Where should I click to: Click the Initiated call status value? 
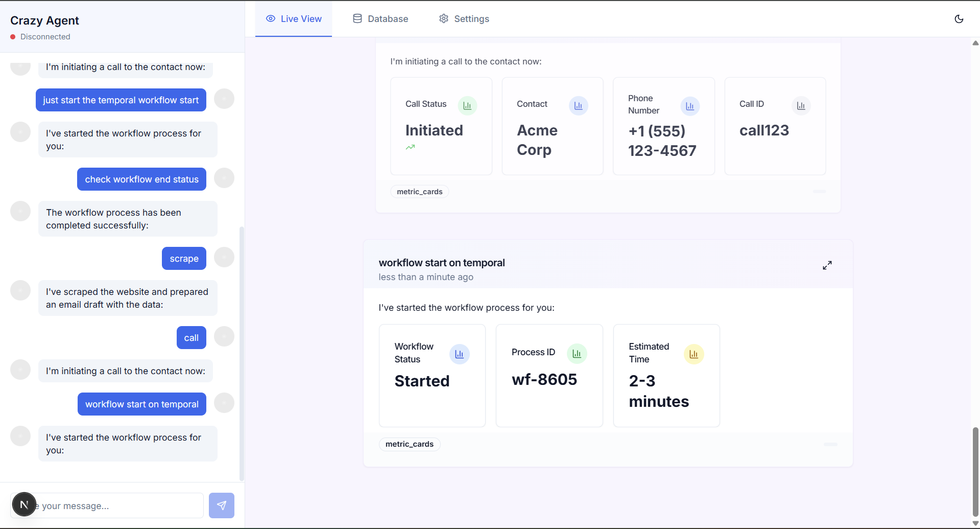(434, 130)
